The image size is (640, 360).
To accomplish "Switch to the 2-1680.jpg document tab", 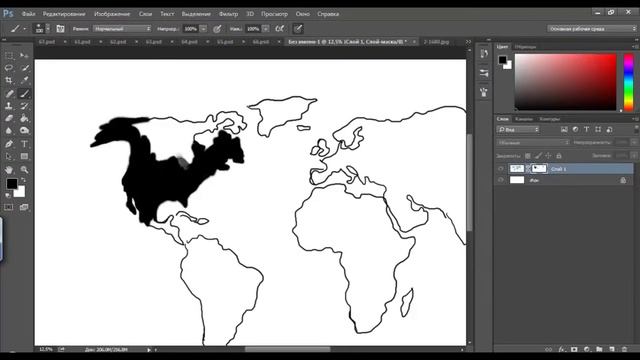I will point(436,42).
